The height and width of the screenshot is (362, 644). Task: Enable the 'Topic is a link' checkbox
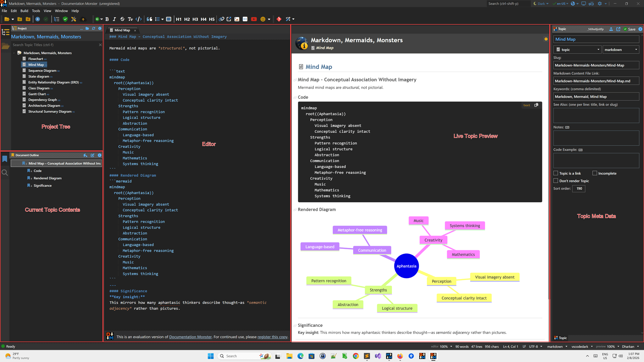click(x=556, y=173)
